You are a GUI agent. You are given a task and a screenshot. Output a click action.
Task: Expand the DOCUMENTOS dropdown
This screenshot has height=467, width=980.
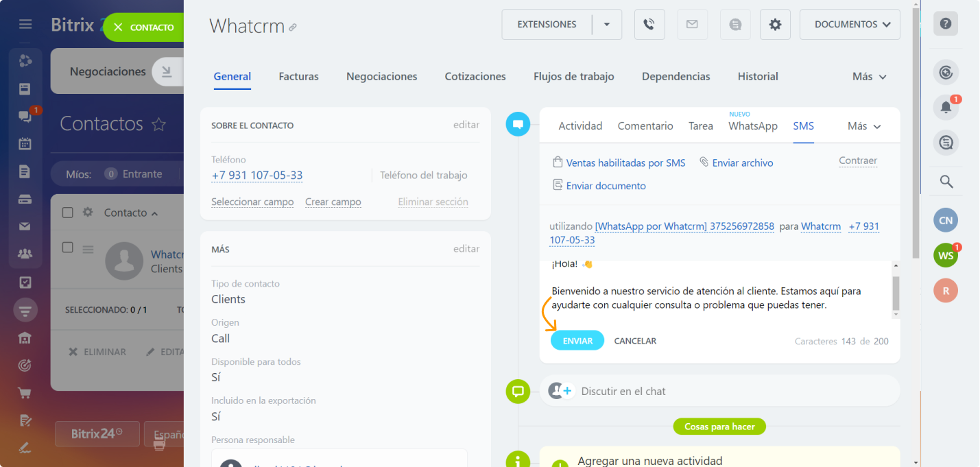(x=850, y=25)
